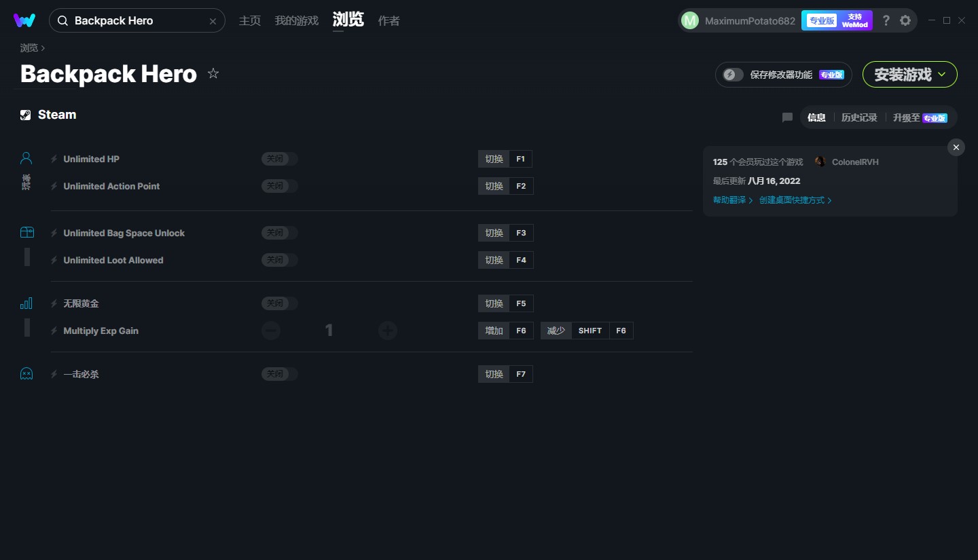Toggle Unlimited Loot Allowed switch
This screenshot has width=978, height=560.
pyautogui.click(x=280, y=260)
